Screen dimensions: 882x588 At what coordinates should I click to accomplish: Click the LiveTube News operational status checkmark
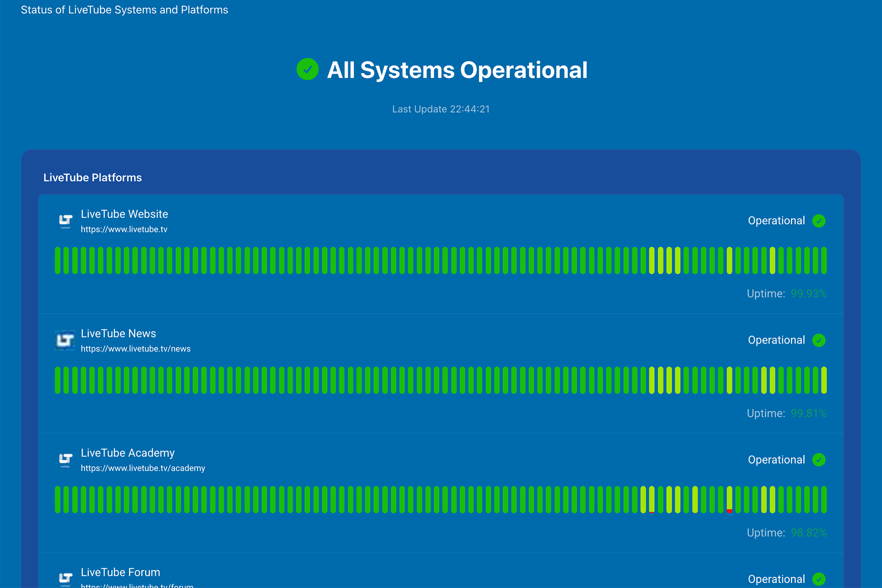coord(819,340)
